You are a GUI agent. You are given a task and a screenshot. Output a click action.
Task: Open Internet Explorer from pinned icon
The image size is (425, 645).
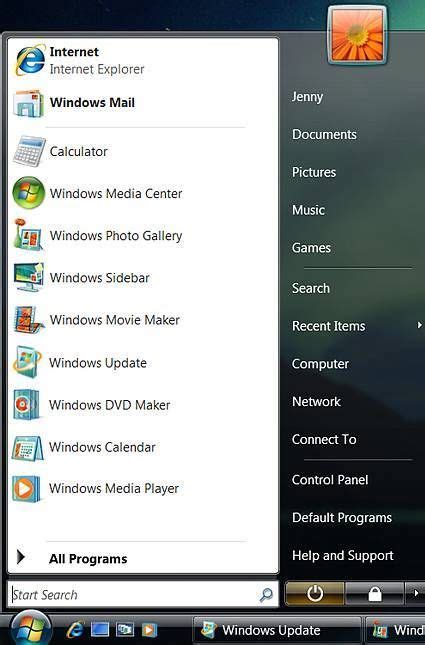[x=30, y=60]
